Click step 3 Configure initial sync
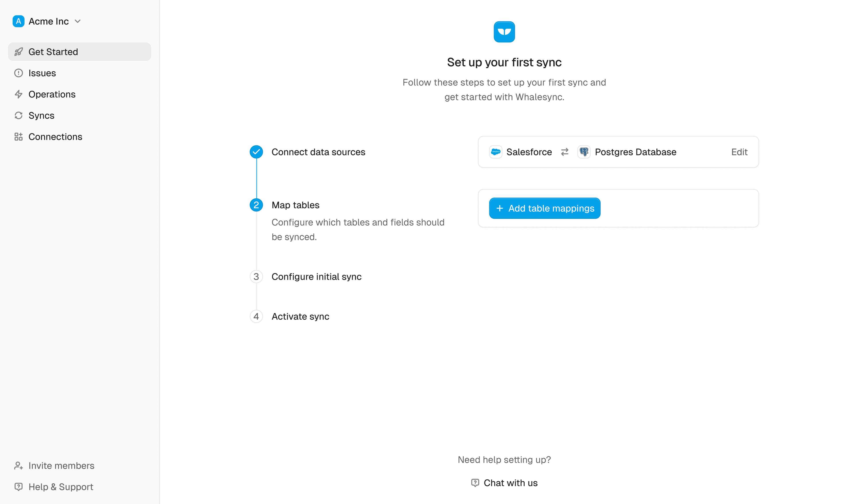The image size is (849, 504). click(x=317, y=277)
